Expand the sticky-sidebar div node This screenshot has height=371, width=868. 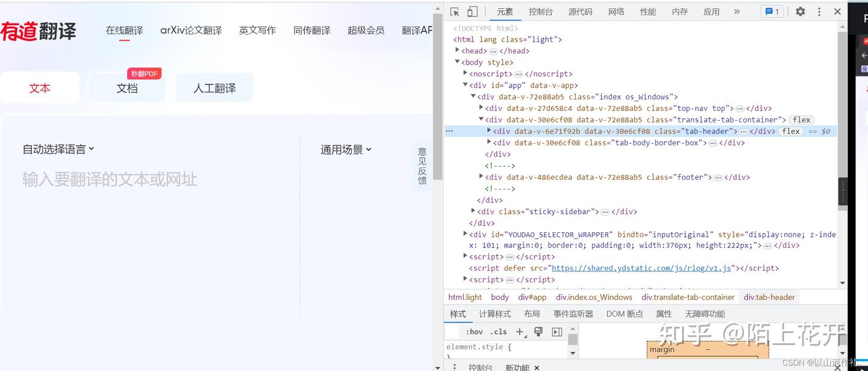pyautogui.click(x=473, y=211)
